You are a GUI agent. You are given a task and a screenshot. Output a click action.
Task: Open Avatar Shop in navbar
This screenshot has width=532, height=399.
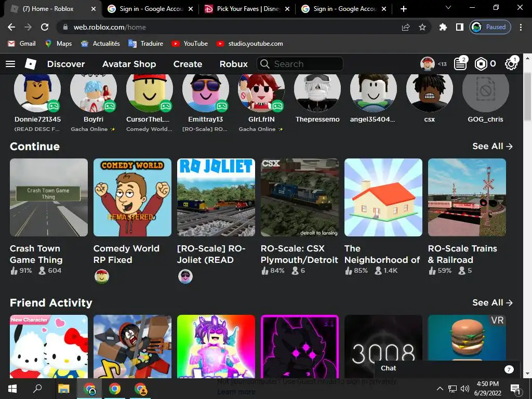pyautogui.click(x=129, y=64)
